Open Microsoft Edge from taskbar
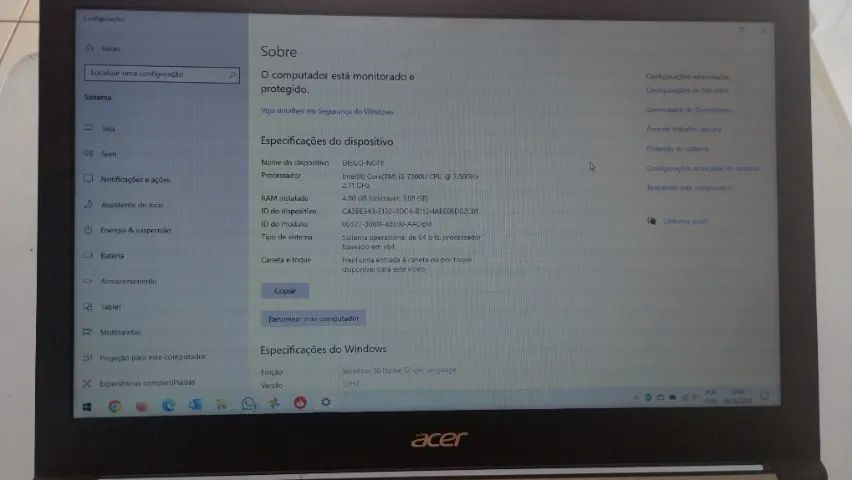 [168, 405]
